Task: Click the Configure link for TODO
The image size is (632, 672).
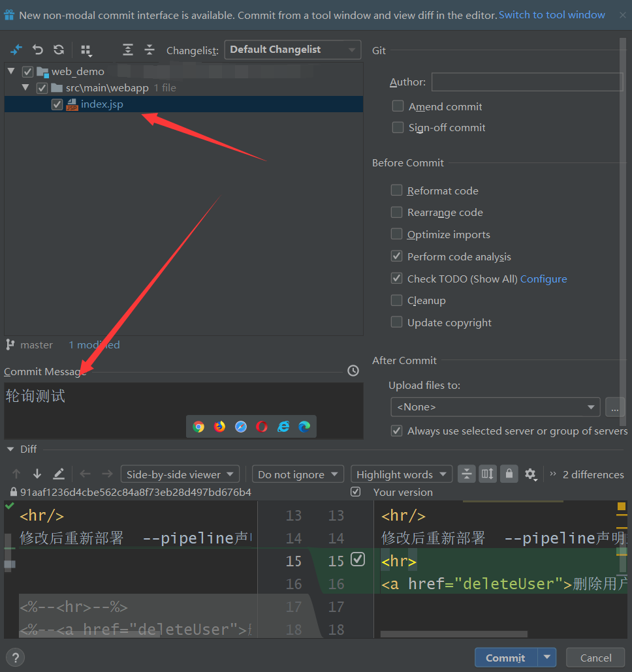Action: (x=544, y=279)
